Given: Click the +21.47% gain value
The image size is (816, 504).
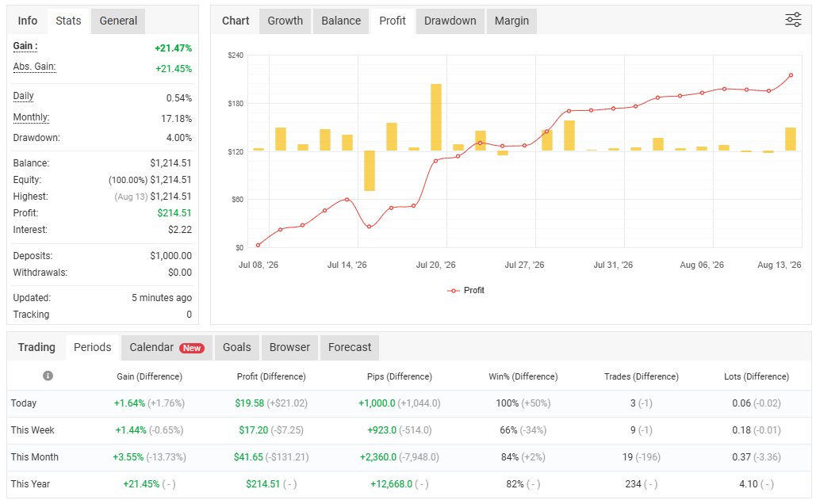Looking at the screenshot, I should coord(174,48).
